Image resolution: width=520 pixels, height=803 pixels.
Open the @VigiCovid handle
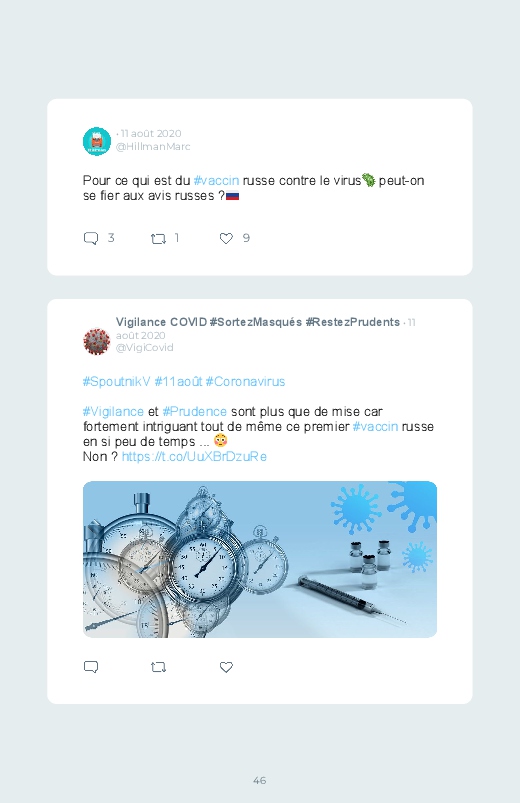click(x=144, y=348)
